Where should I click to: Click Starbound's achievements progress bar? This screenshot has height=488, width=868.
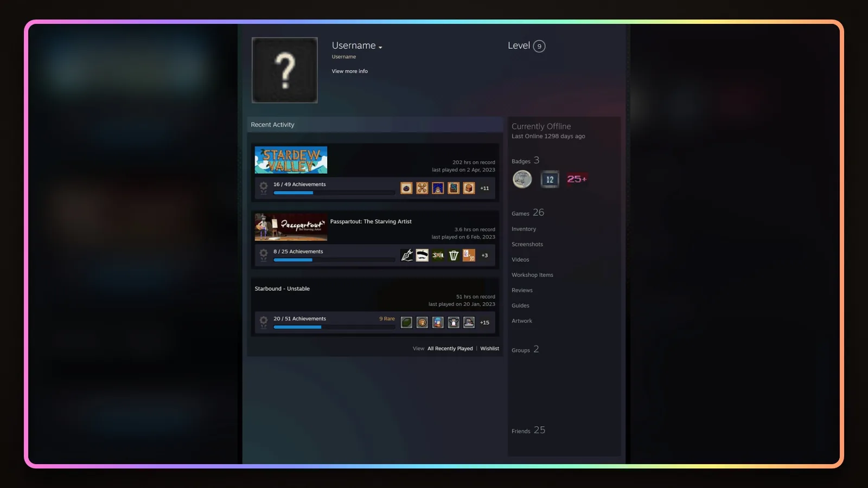click(334, 327)
